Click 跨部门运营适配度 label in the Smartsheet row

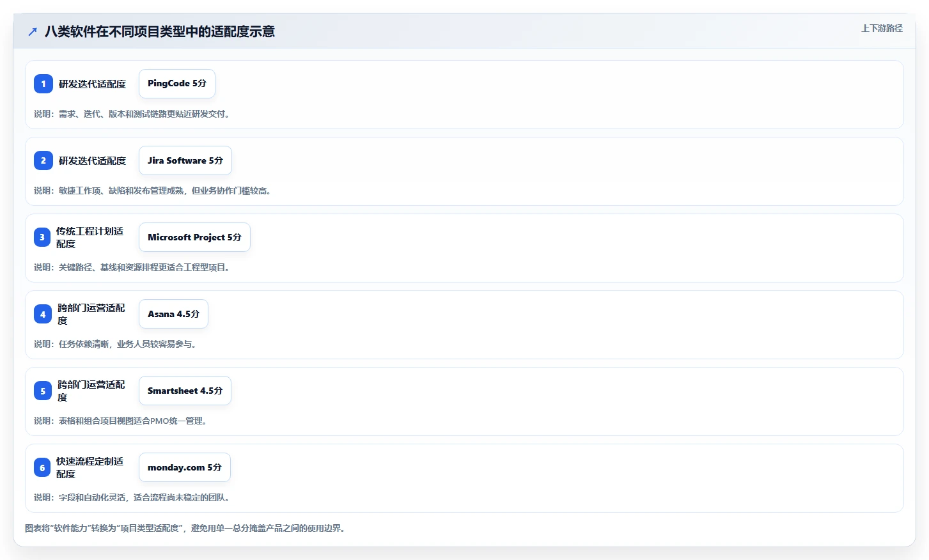pyautogui.click(x=91, y=391)
